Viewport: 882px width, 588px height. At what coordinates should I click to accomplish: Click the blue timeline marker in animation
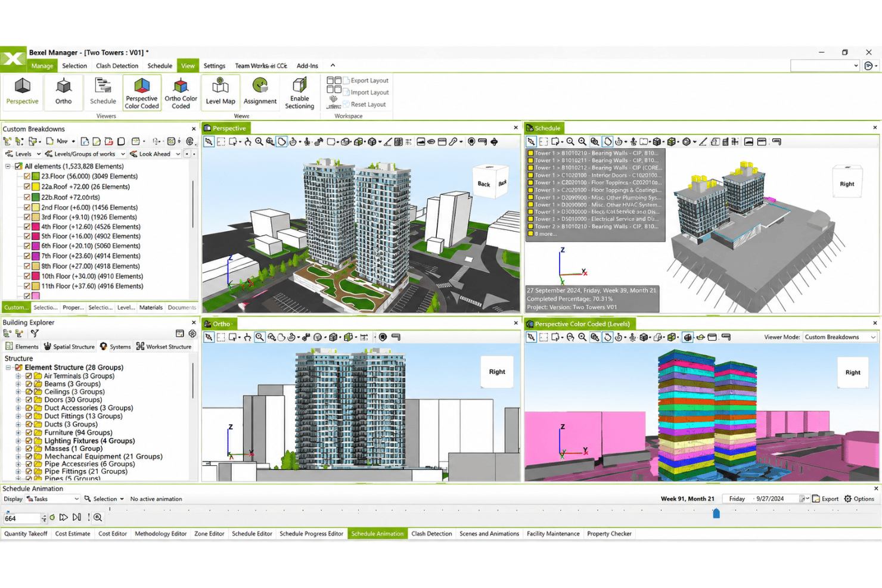[716, 513]
